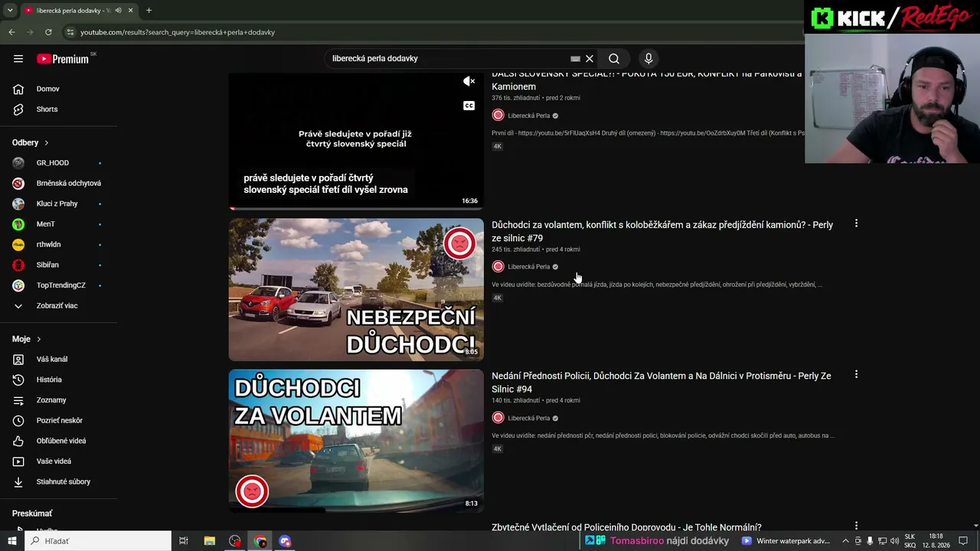Expand the Odbery subscriptions section
The width and height of the screenshot is (980, 551).
pos(31,142)
